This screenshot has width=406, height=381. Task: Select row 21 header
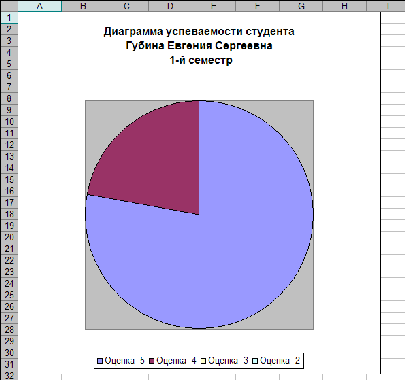coord(9,249)
